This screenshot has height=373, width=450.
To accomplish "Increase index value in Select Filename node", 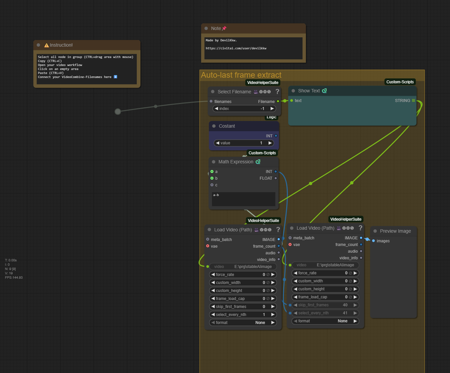I will 272,109.
